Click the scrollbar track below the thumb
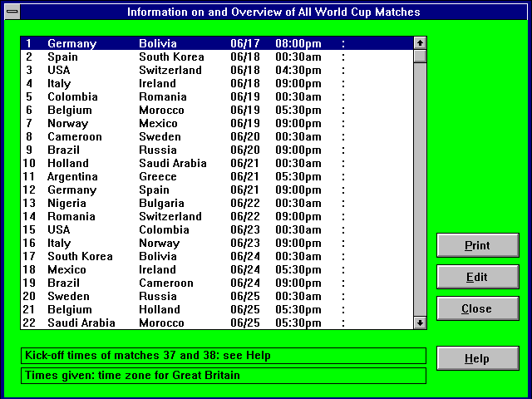Viewport: 532px width, 399px height. [420, 190]
